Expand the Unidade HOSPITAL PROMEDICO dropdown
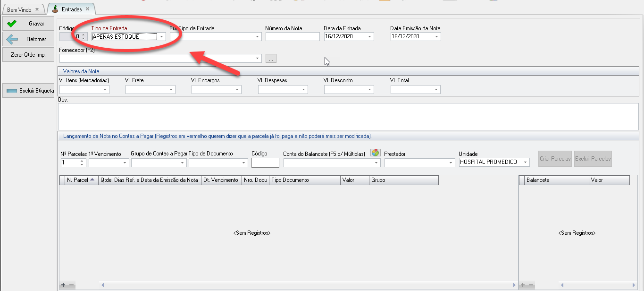Image resolution: width=644 pixels, height=291 pixels. pyautogui.click(x=526, y=163)
